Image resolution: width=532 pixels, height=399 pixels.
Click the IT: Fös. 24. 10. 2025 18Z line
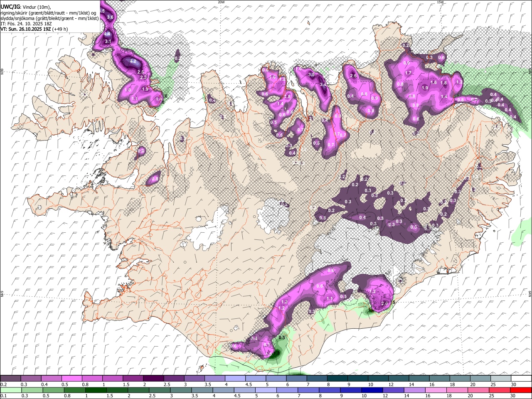click(x=26, y=24)
